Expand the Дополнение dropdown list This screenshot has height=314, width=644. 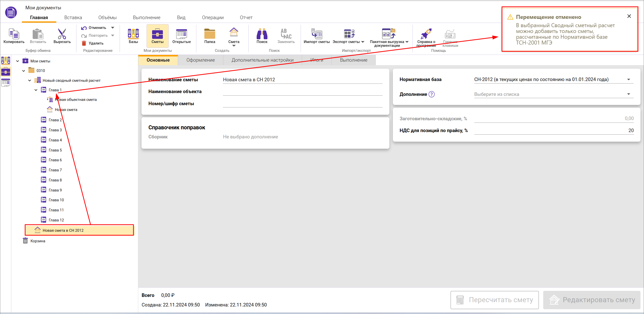(x=628, y=94)
